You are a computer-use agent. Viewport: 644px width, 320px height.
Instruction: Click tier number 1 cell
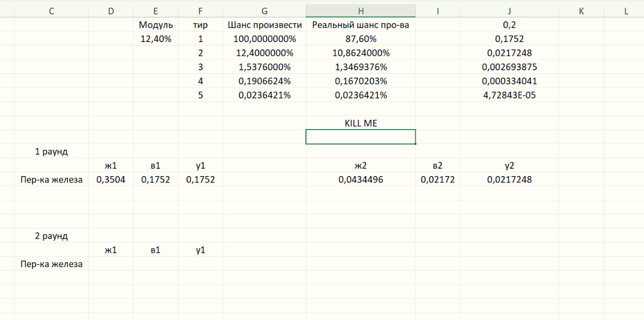(200, 39)
